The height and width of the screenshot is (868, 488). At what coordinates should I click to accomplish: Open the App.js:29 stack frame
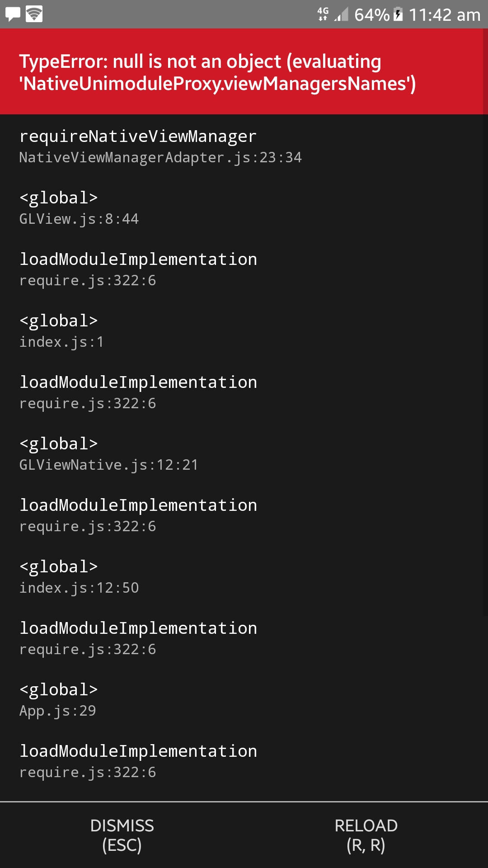(x=57, y=710)
